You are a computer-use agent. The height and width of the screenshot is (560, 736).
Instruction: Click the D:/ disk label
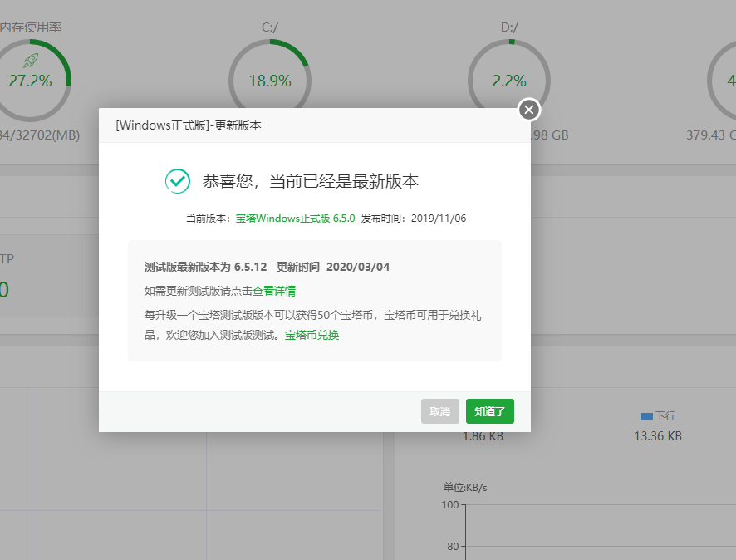(509, 27)
